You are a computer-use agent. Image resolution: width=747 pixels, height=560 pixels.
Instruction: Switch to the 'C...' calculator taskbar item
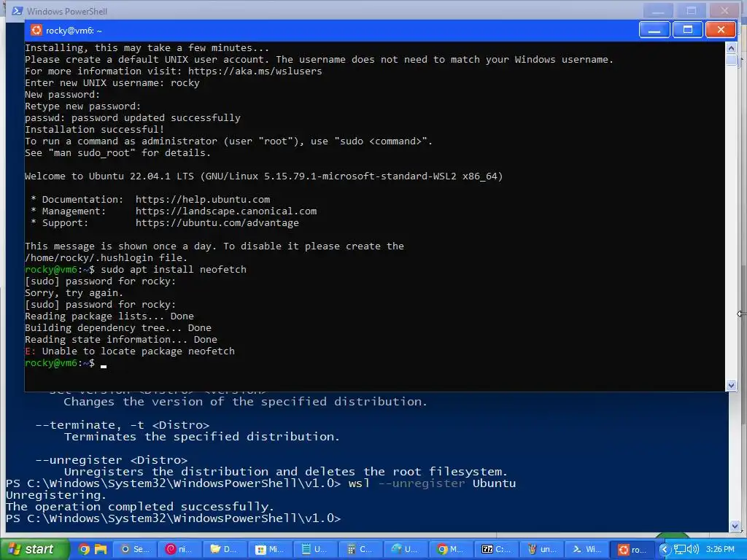(x=360, y=549)
